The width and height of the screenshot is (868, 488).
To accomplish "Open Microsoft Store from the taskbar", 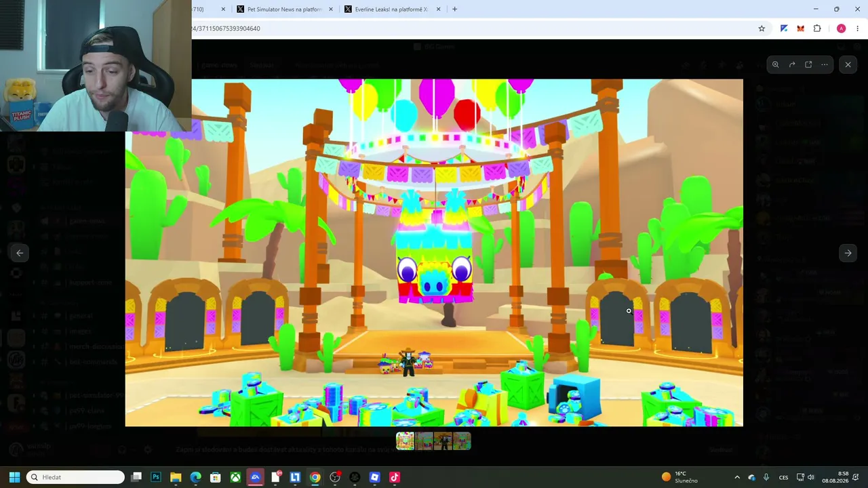I will pos(216,477).
